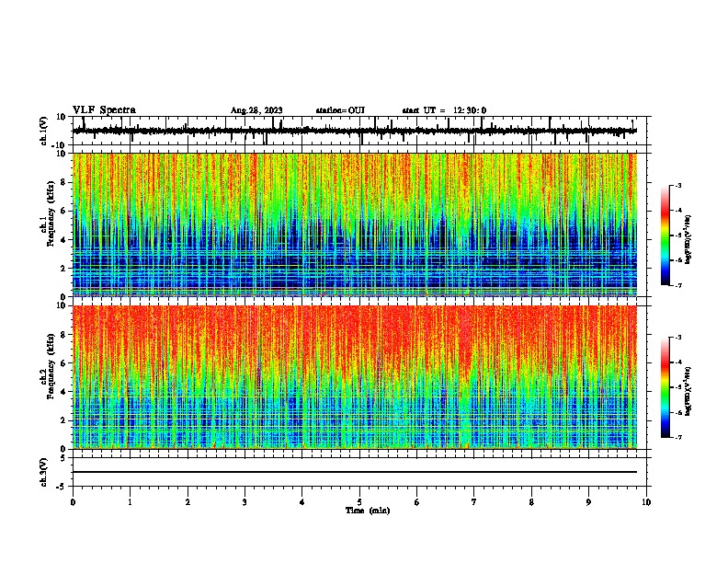
Task: Click the "4" kHz tick of ch.1 spectrogram
Action: point(63,240)
